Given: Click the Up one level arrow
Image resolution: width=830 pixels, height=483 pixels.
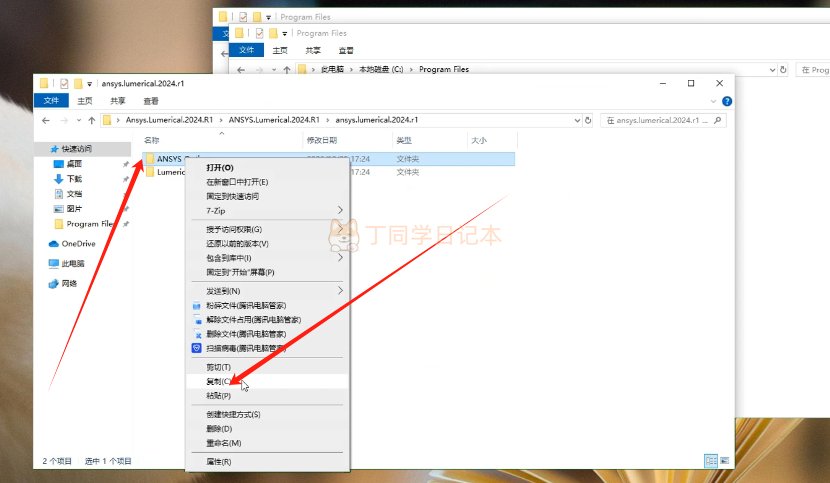Looking at the screenshot, I should coord(92,120).
